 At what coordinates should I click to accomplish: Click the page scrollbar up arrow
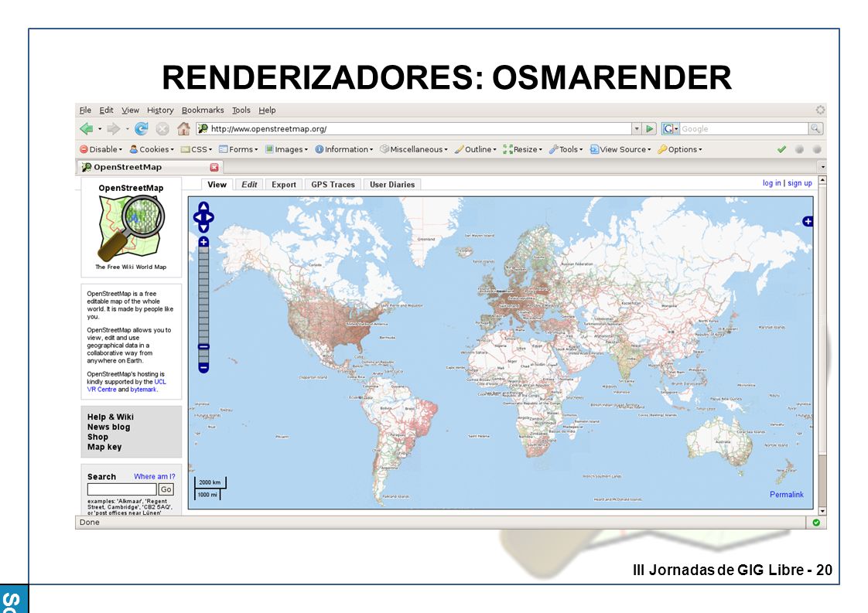pos(822,180)
